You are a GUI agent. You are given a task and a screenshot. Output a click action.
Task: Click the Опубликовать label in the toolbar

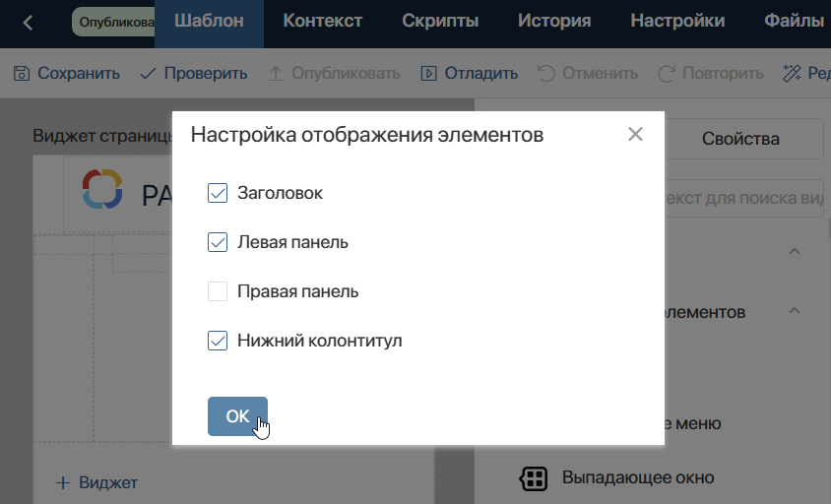click(x=346, y=73)
